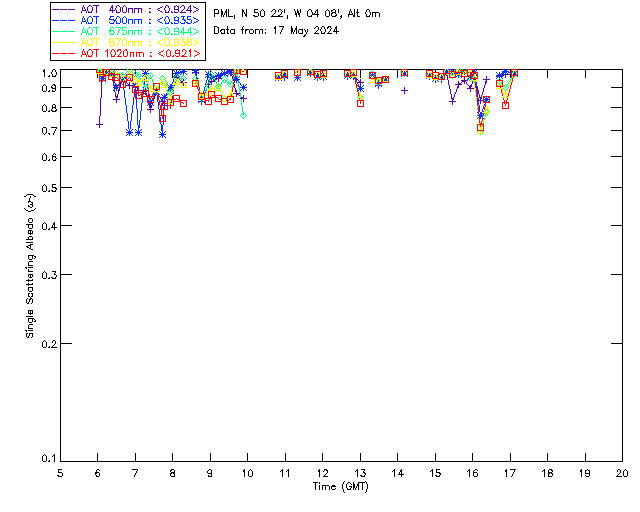This screenshot has height=512, width=640.
Task: Click the x-axis label 20
Action: coord(622,473)
